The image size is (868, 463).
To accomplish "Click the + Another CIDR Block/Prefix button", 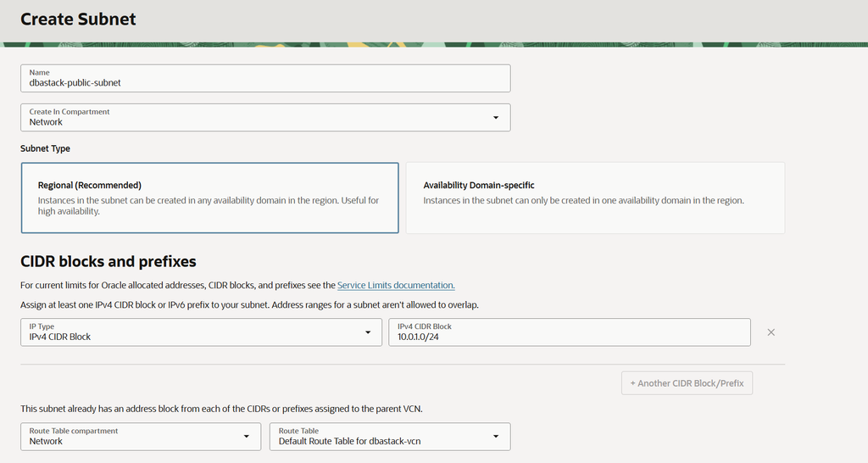I will click(687, 383).
